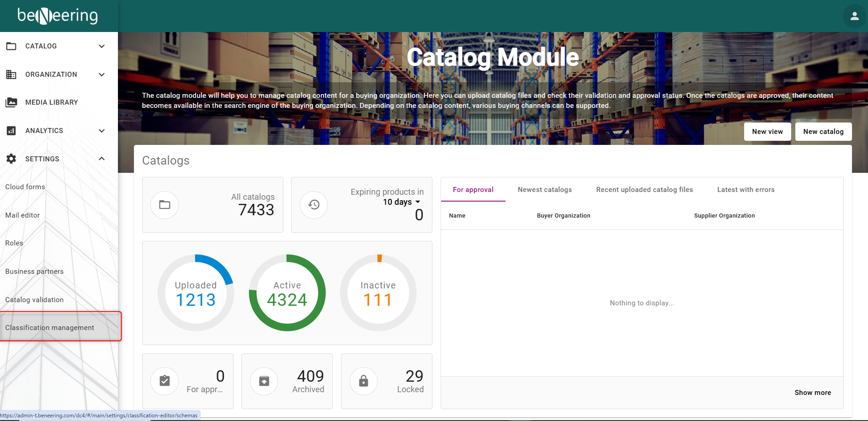Select Latest with errors tab
The height and width of the screenshot is (421, 868).
pos(746,190)
